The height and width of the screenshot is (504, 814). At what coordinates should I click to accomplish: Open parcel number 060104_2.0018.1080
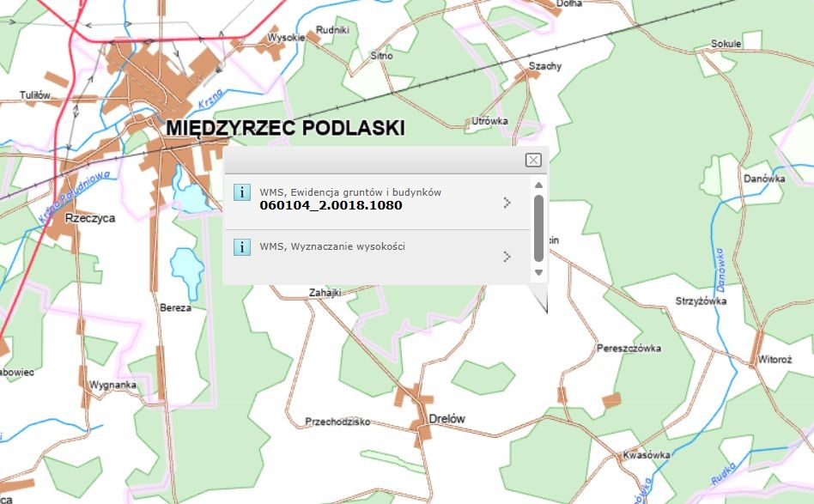point(331,206)
